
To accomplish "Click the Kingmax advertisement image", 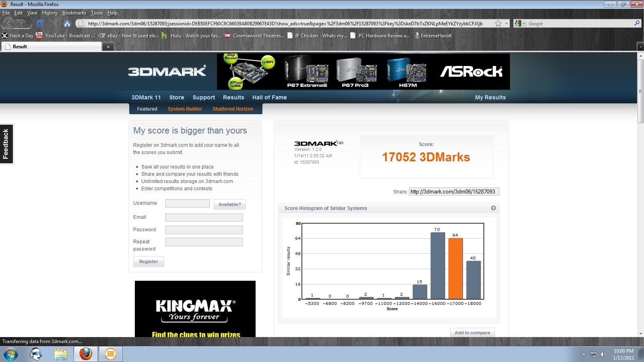I will [195, 309].
